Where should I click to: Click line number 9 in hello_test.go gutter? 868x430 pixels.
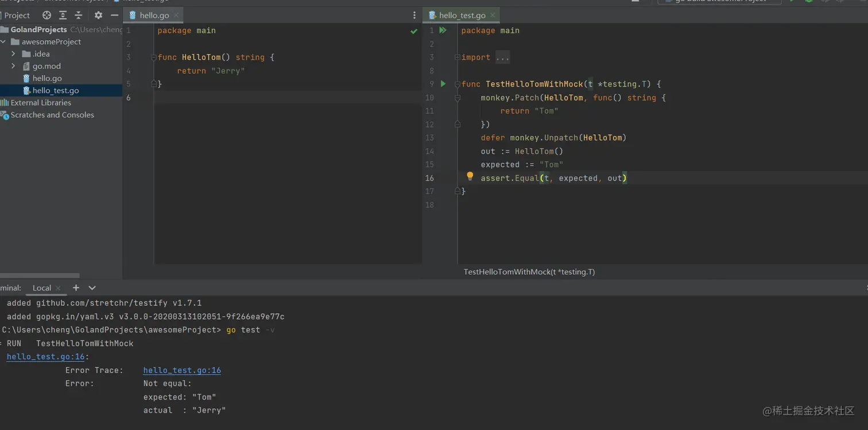pos(431,84)
